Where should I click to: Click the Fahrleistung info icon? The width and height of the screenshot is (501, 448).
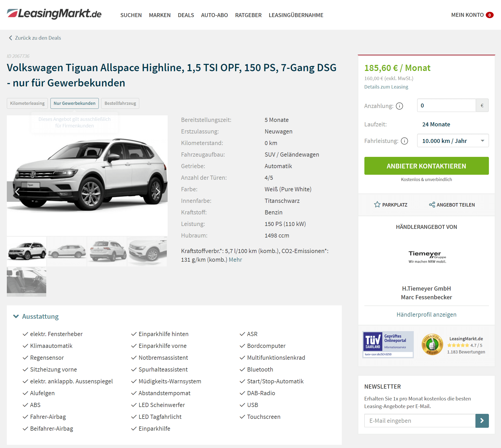click(405, 141)
